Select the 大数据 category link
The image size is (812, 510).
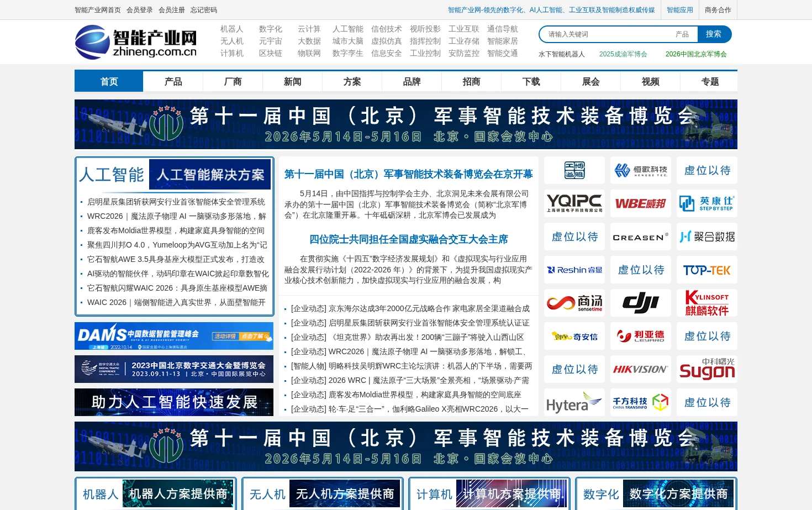(x=309, y=41)
